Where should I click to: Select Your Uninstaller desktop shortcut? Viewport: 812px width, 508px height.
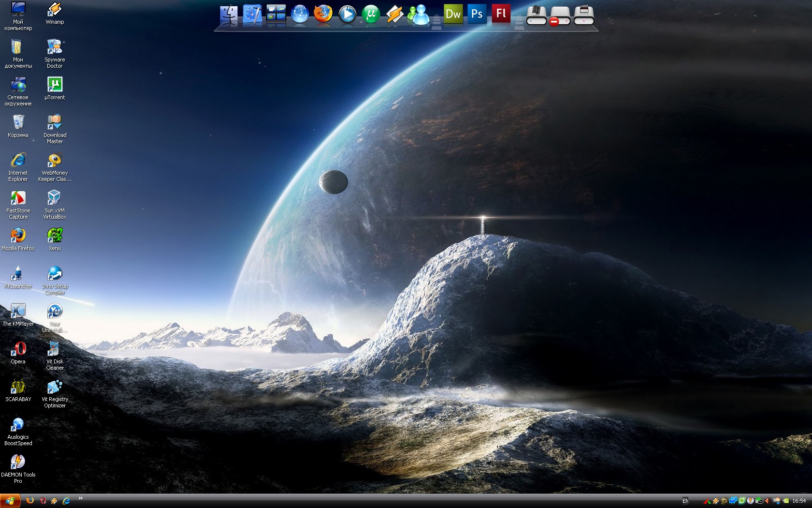coord(55,318)
